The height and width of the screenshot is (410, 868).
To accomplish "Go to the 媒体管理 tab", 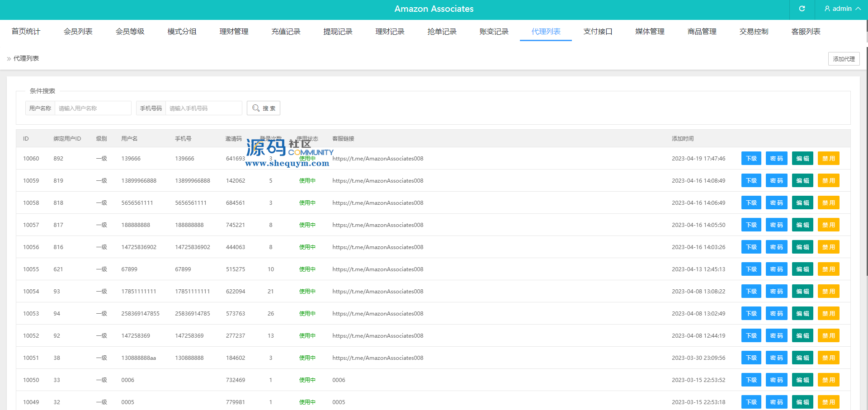I will [650, 31].
